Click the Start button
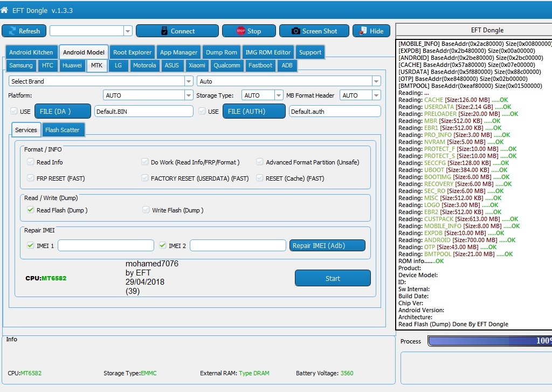This screenshot has width=552, height=392. coord(333,278)
